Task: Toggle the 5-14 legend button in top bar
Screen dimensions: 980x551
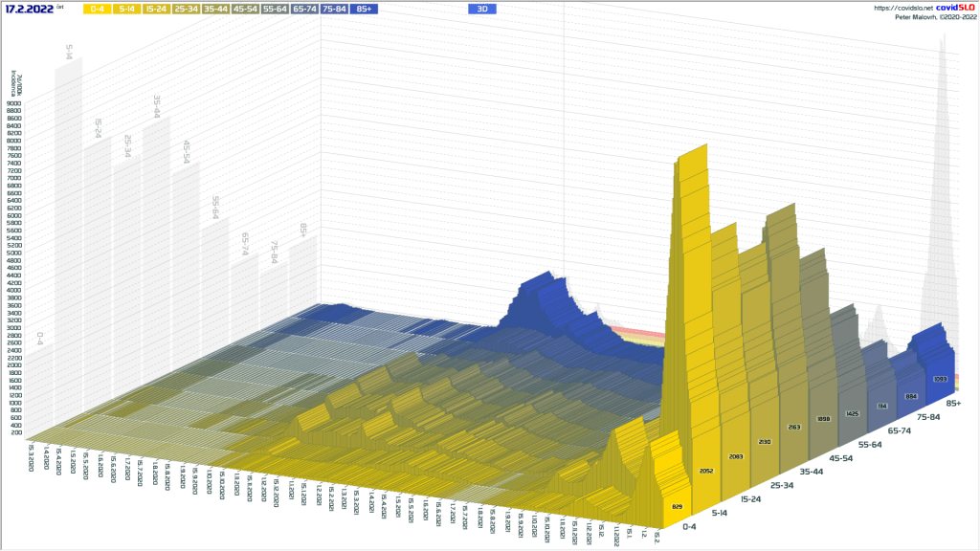Action: click(x=126, y=9)
